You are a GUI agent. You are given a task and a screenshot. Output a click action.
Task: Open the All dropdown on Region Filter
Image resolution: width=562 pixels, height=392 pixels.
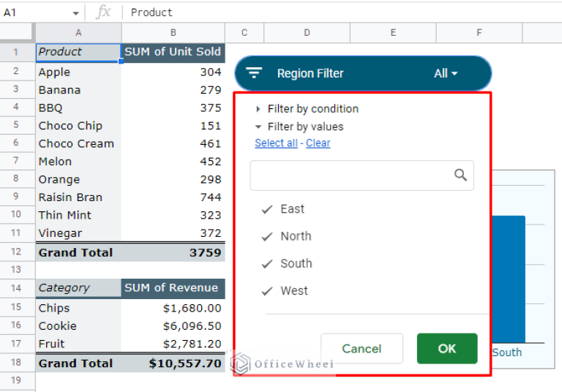click(446, 73)
